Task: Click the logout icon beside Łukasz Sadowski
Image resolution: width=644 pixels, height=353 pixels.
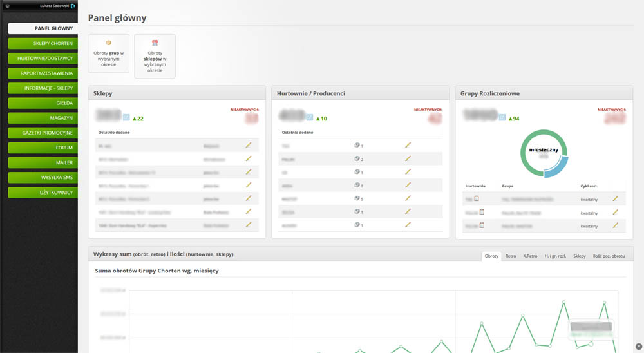Action: click(x=73, y=5)
